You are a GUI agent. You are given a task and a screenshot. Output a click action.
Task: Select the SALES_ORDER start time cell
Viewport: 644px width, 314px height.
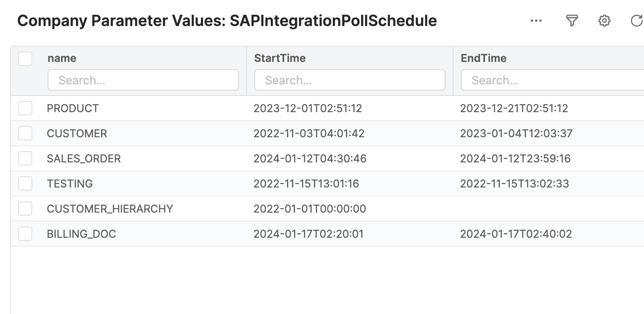(x=310, y=158)
